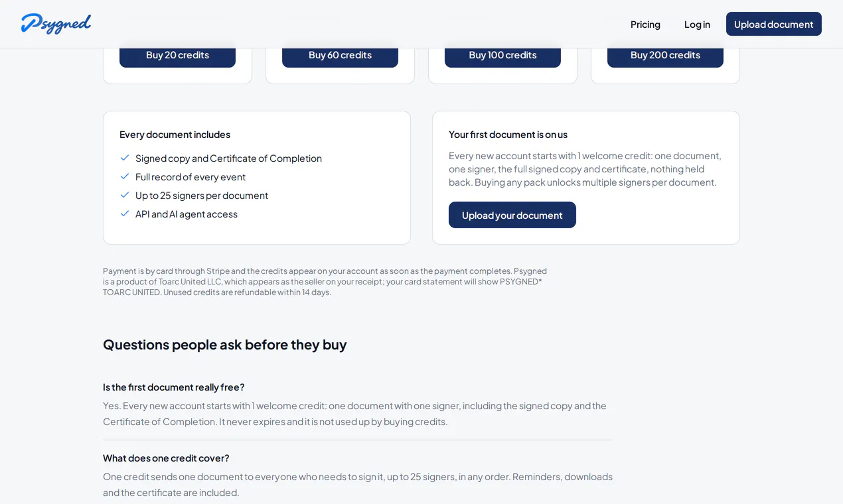Open the Pricing menu item
843x504 pixels.
(645, 24)
